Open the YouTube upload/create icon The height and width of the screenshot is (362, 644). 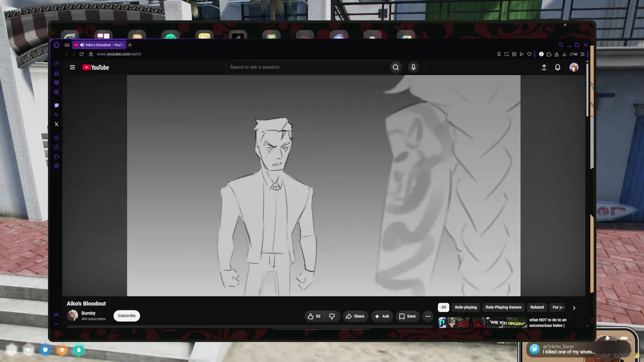click(544, 67)
